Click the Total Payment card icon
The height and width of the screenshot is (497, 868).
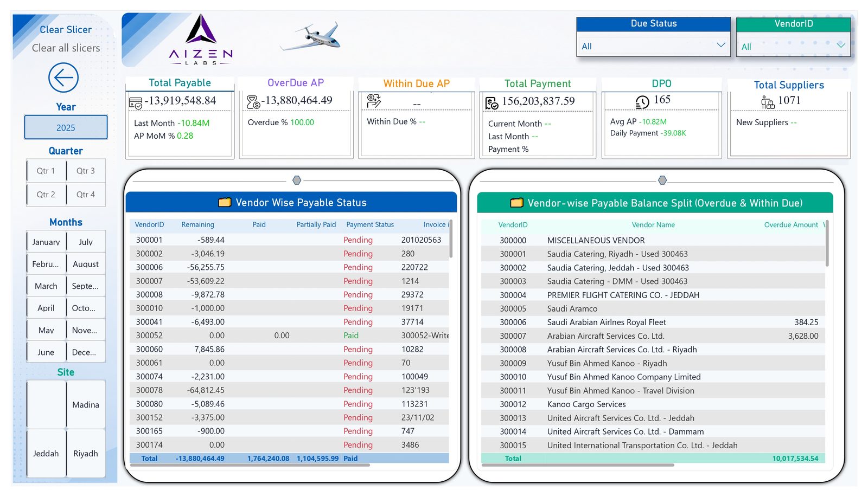(492, 103)
